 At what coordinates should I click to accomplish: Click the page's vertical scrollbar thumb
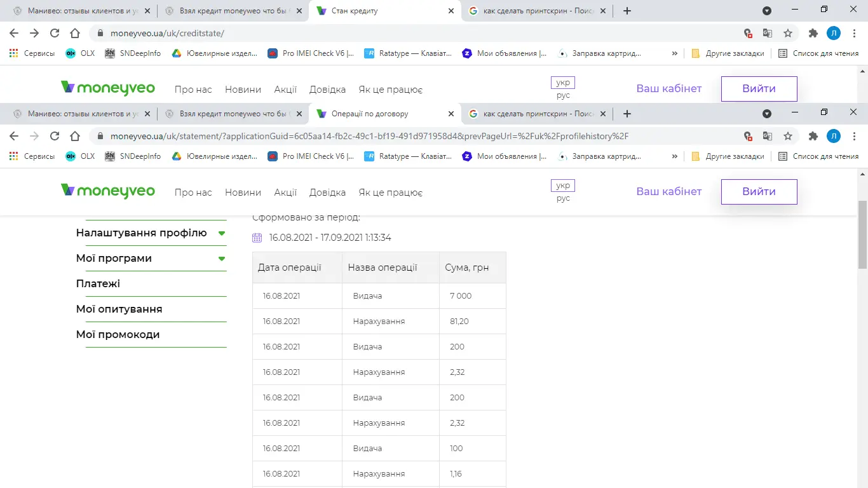click(x=862, y=235)
